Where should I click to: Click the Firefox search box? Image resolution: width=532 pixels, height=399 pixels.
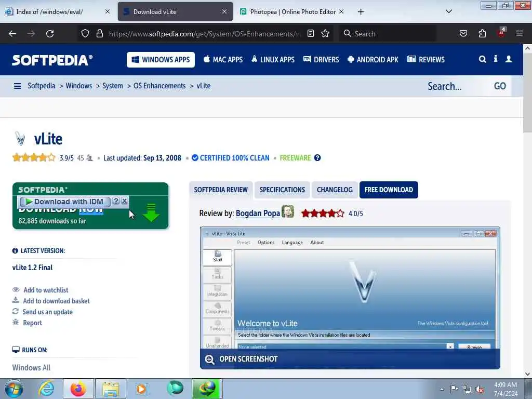[388, 34]
